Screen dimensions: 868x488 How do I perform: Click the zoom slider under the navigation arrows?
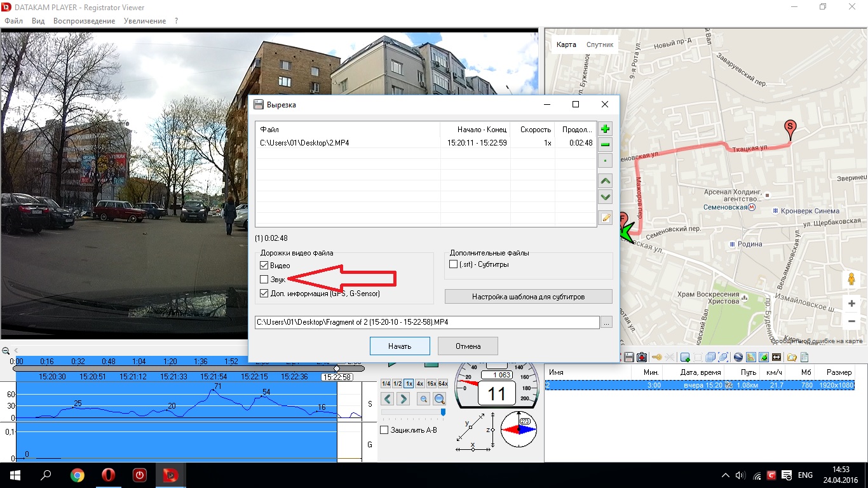[413, 412]
